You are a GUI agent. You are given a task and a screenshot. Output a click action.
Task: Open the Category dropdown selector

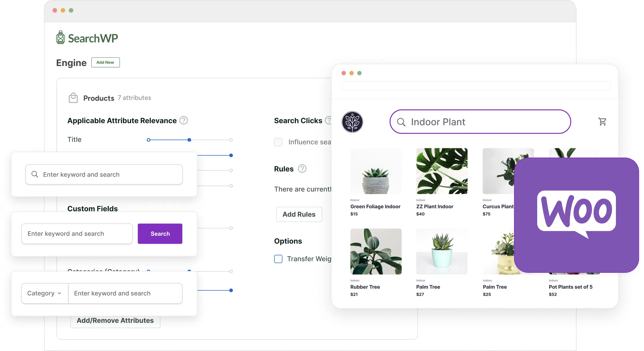click(45, 293)
